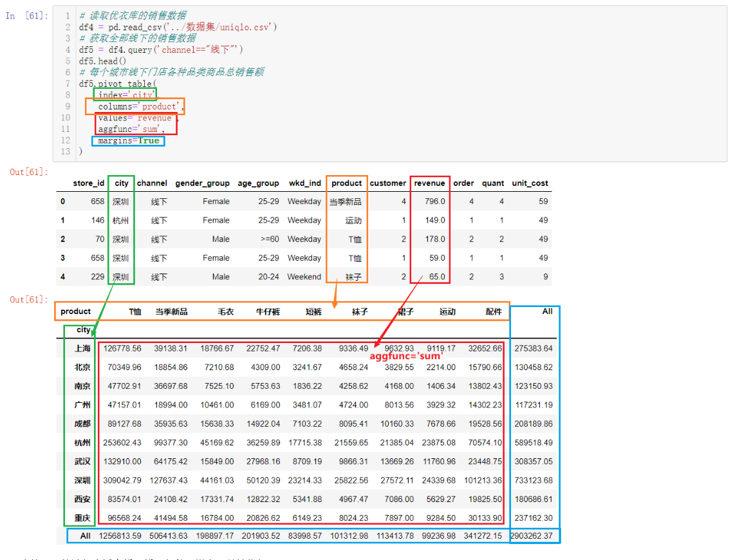Click the T恤 pivot column header

[x=135, y=312]
